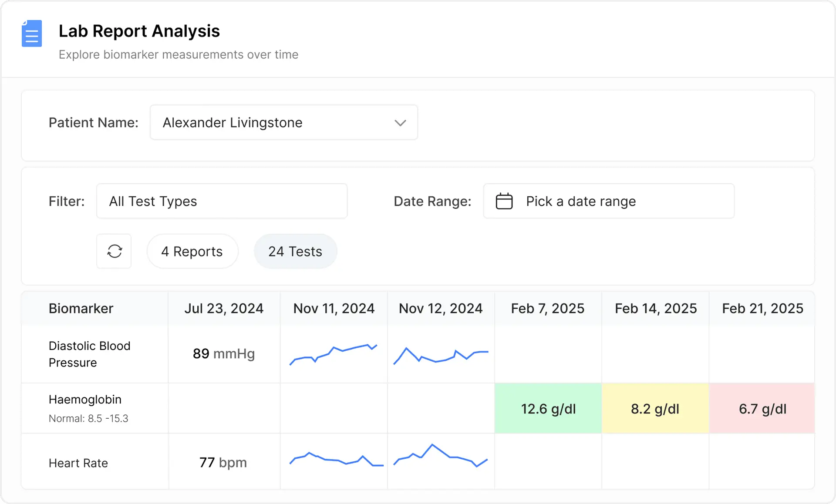The width and height of the screenshot is (836, 504).
Task: Select the Jul 23, 2024 column header
Action: tap(224, 308)
